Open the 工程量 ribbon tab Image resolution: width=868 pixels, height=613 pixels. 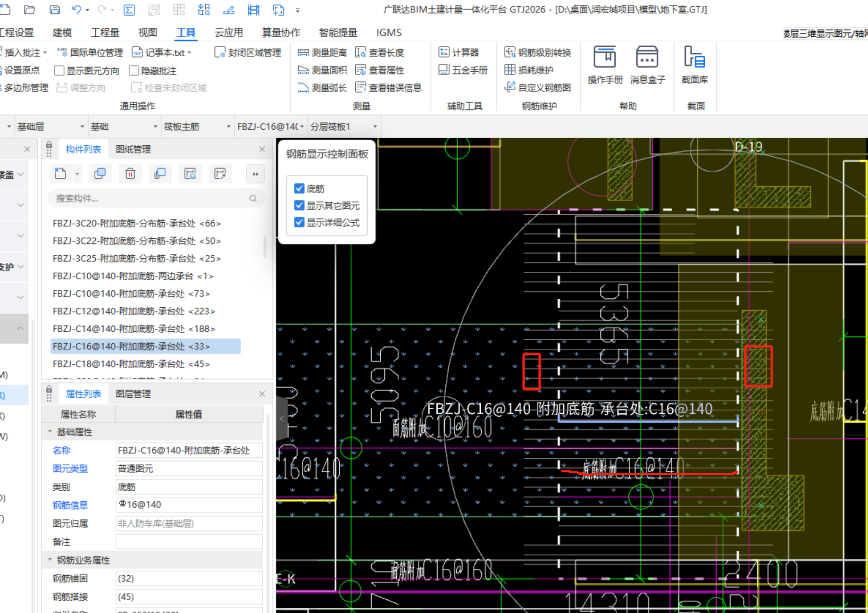point(105,33)
